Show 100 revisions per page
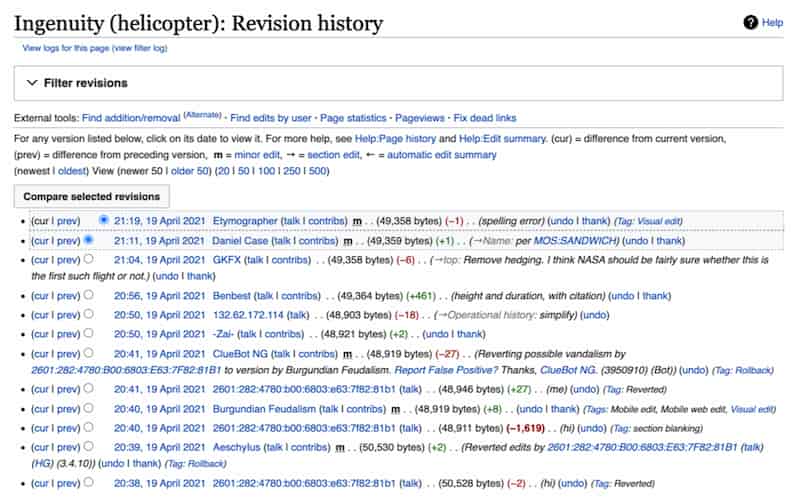Screen dimensions: 800x503 pos(266,171)
